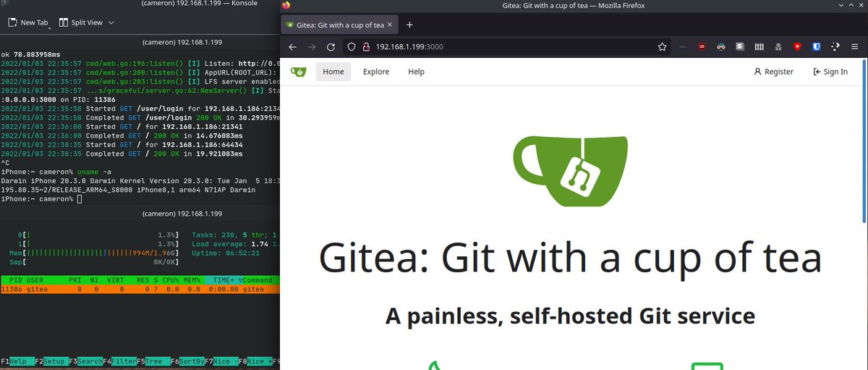Click the extension icon with the glasses face
The width and height of the screenshot is (868, 370).
point(720,46)
